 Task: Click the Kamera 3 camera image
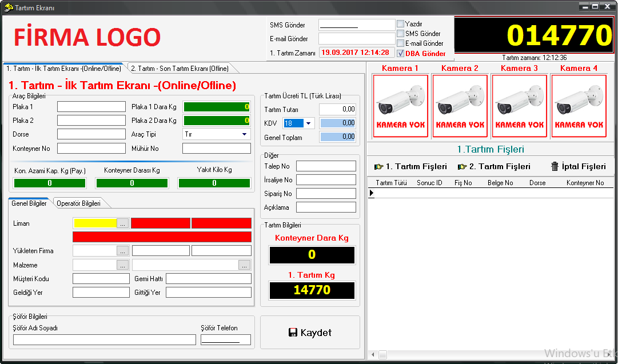(519, 106)
